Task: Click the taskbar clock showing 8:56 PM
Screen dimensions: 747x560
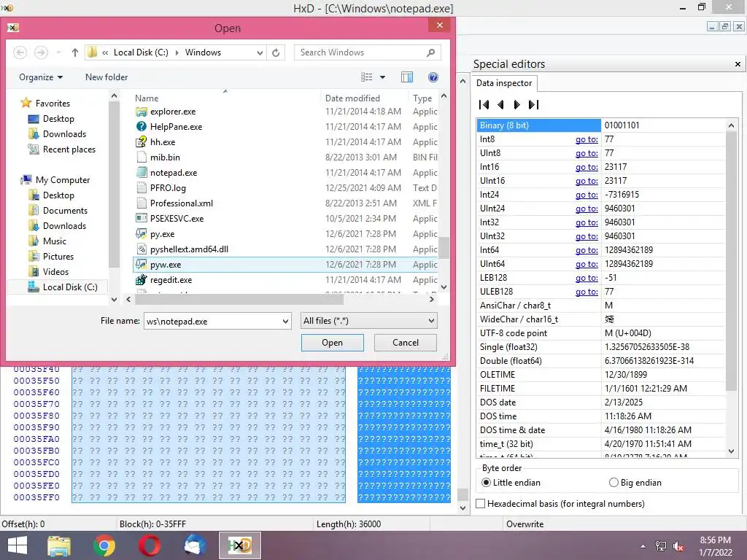Action: tap(715, 540)
